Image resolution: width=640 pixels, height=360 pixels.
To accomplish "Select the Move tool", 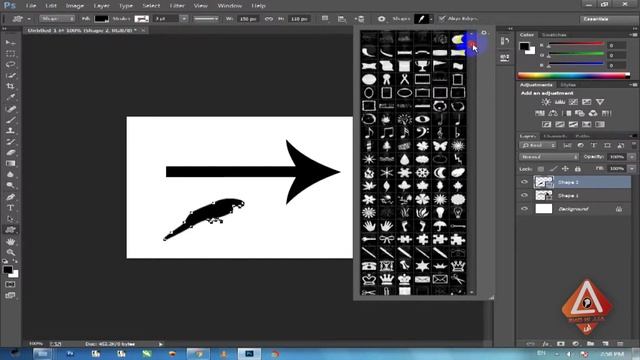I will [x=11, y=43].
